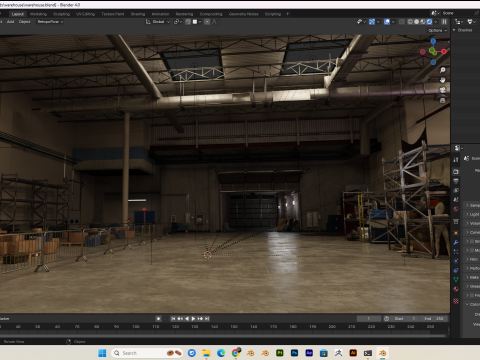Open viewport shading options dropdown arrow
The image size is (480, 360).
pos(436,22)
